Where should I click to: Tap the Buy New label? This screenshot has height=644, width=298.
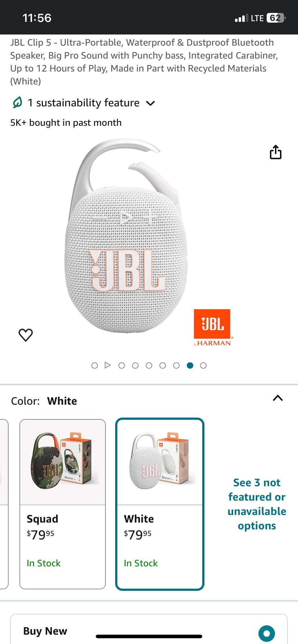45,631
